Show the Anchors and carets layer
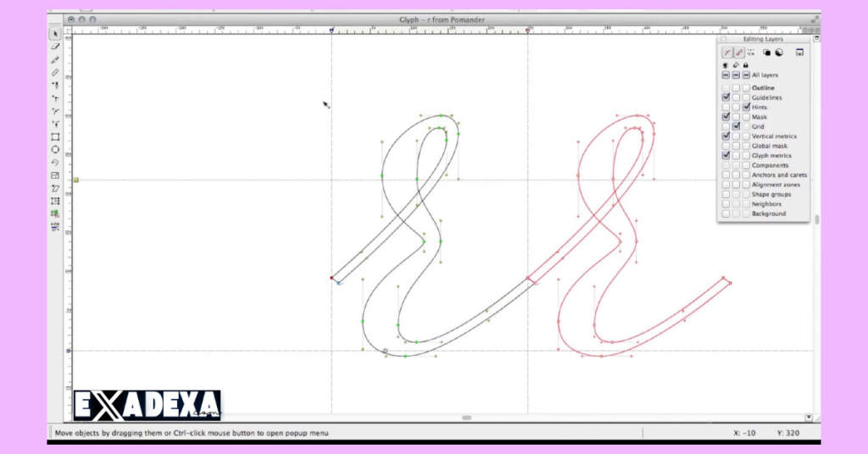This screenshot has height=454, width=868. (x=726, y=174)
